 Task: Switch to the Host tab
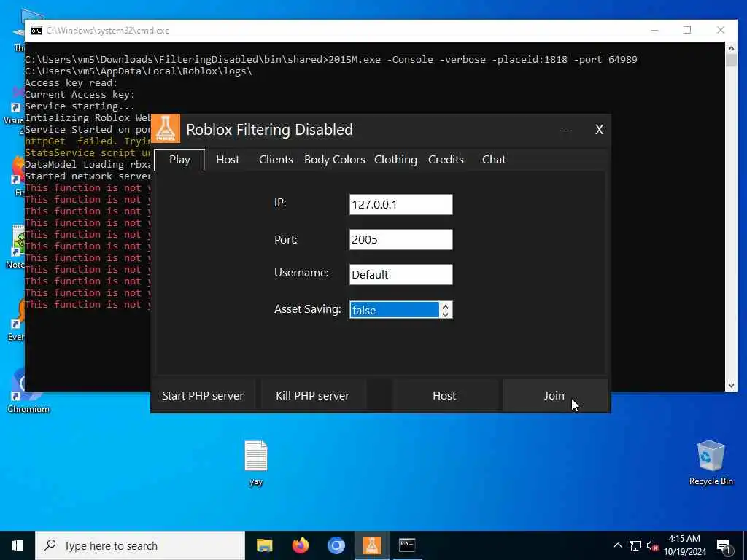point(228,160)
